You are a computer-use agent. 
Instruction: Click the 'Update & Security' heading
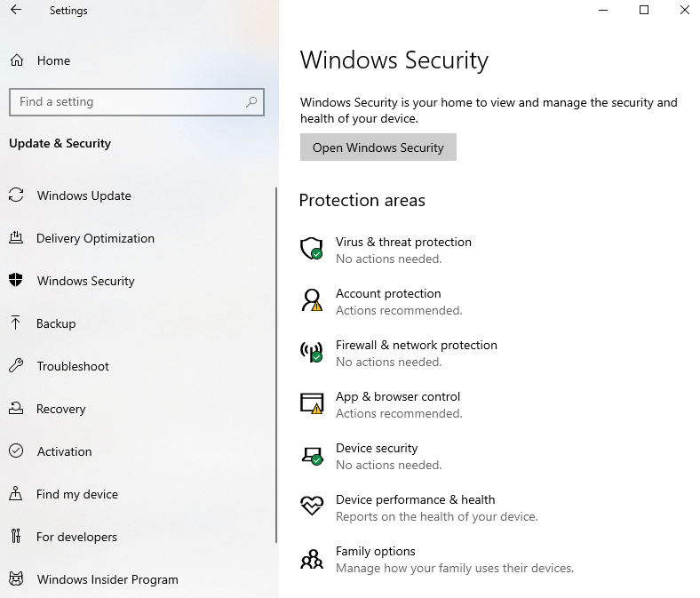pyautogui.click(x=60, y=143)
